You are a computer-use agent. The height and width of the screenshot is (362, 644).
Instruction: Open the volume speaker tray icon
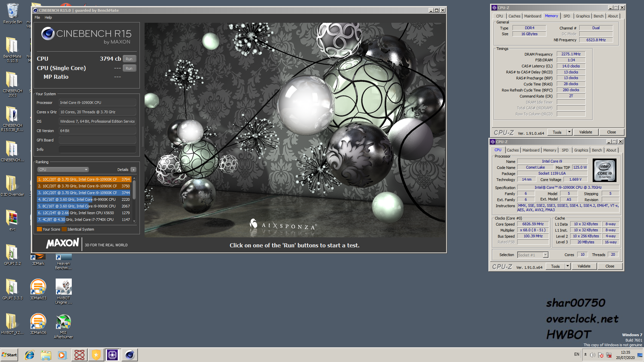coord(593,355)
